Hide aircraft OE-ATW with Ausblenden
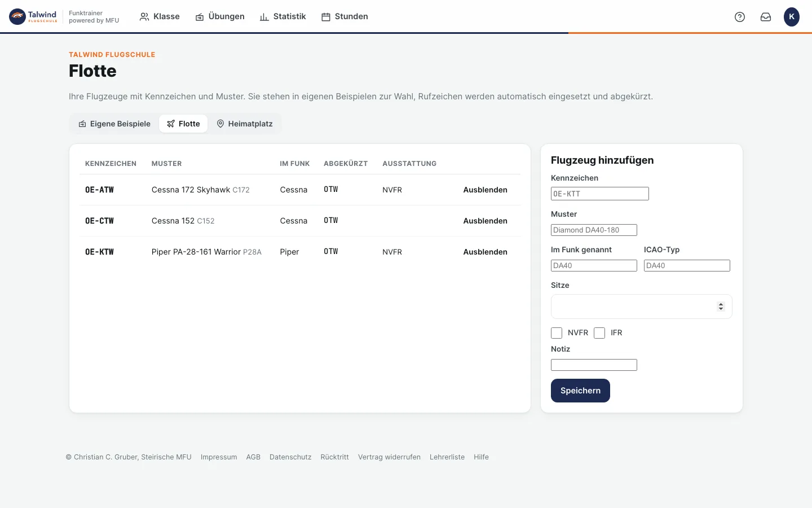The height and width of the screenshot is (508, 812). [485, 190]
